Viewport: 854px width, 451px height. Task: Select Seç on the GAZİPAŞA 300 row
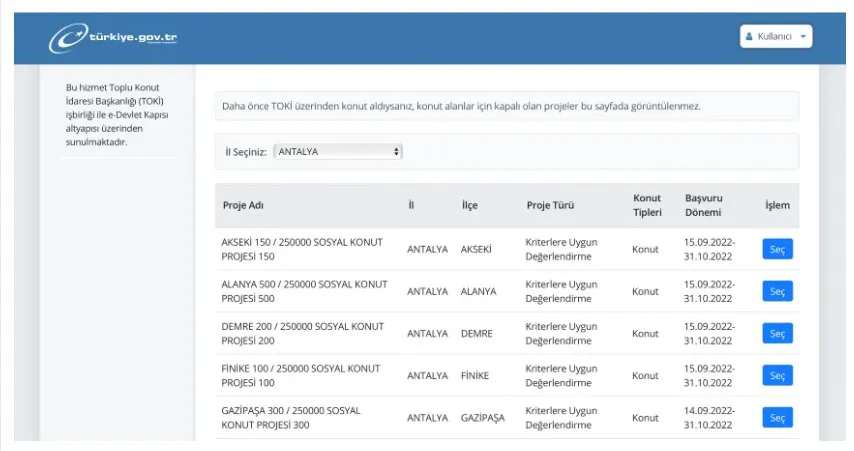point(777,418)
